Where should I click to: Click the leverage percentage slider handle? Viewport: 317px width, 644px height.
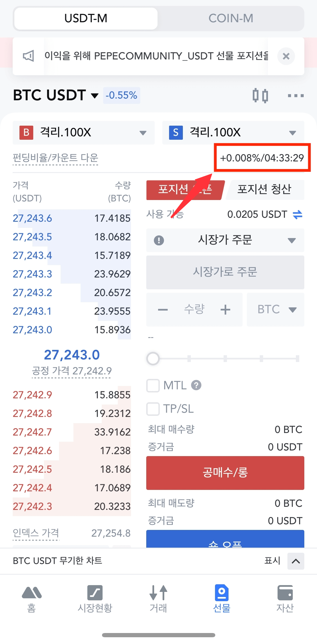[x=153, y=359]
